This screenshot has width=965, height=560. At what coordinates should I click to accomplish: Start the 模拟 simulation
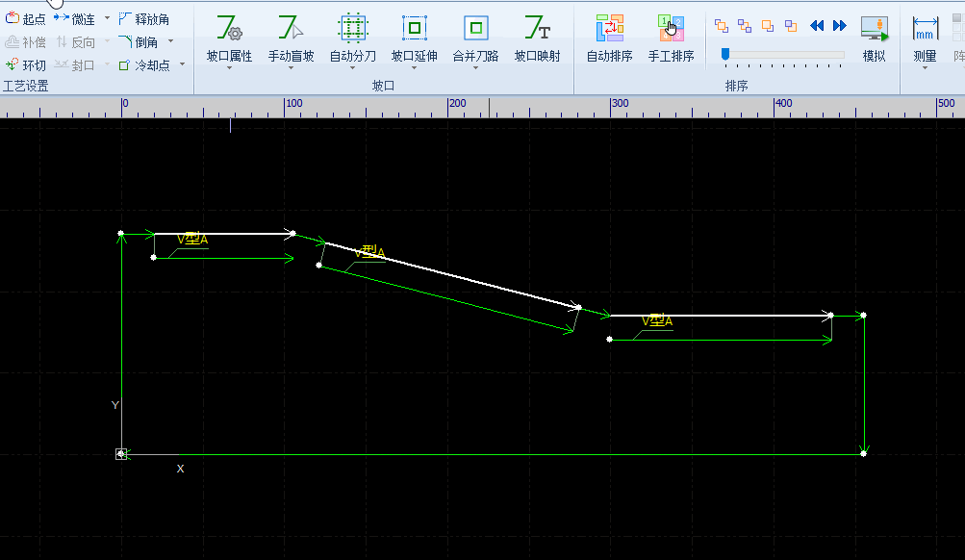point(874,38)
